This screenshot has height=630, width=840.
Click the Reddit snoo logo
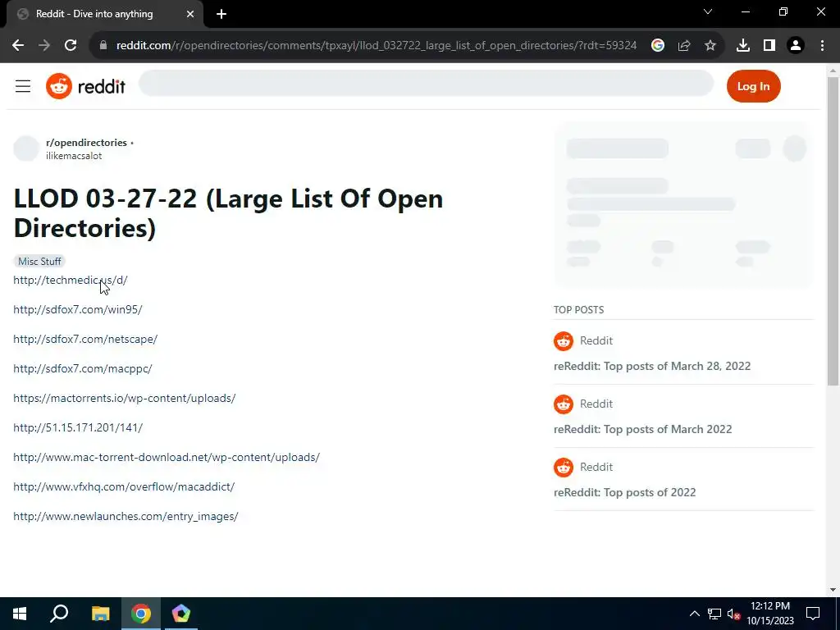(x=59, y=86)
